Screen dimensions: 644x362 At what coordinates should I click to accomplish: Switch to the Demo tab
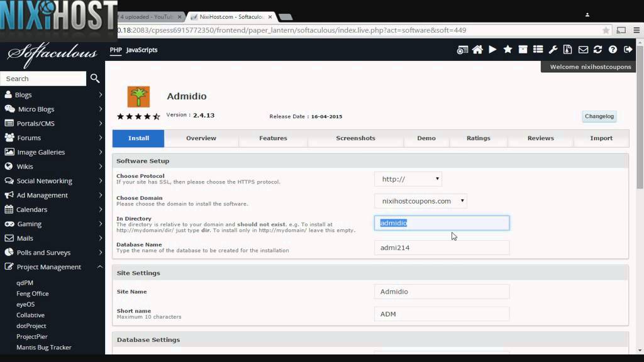pyautogui.click(x=426, y=138)
